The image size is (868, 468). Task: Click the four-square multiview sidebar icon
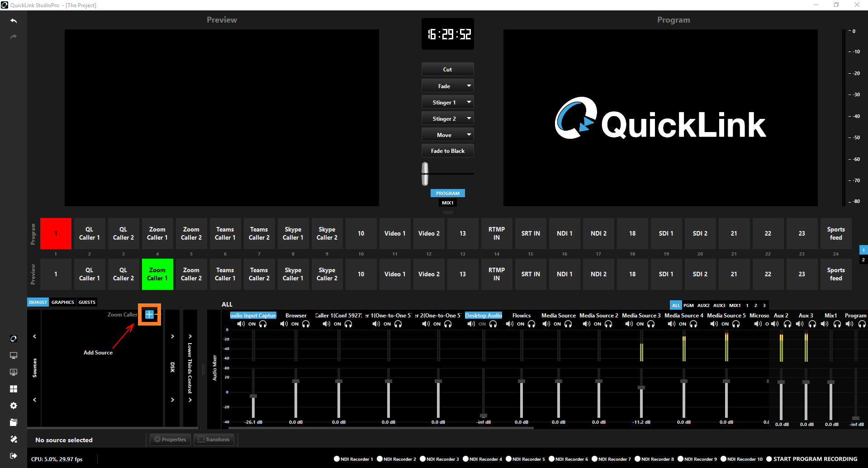click(x=14, y=389)
